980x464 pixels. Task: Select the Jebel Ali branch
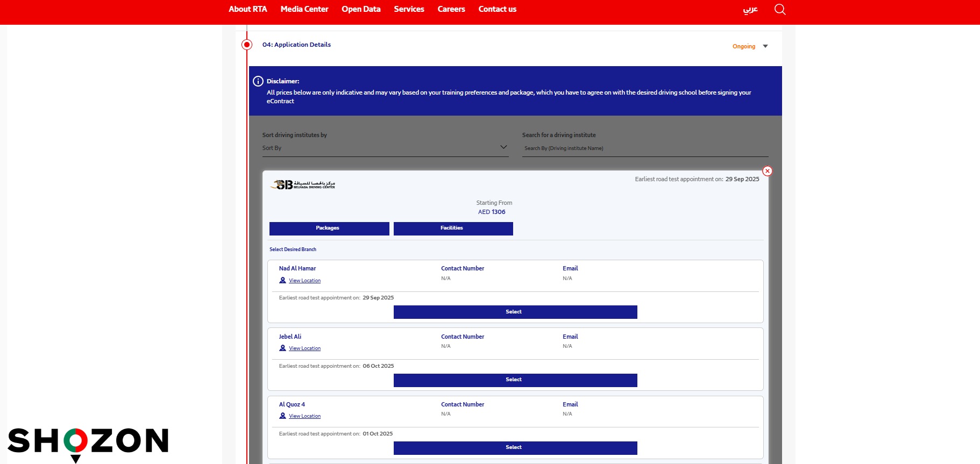(515, 380)
